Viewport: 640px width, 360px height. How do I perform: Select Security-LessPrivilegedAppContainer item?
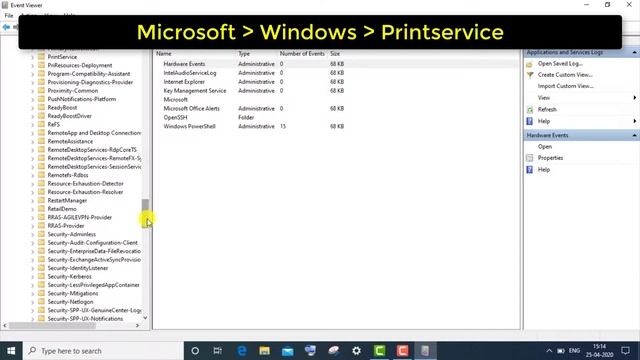tap(93, 285)
